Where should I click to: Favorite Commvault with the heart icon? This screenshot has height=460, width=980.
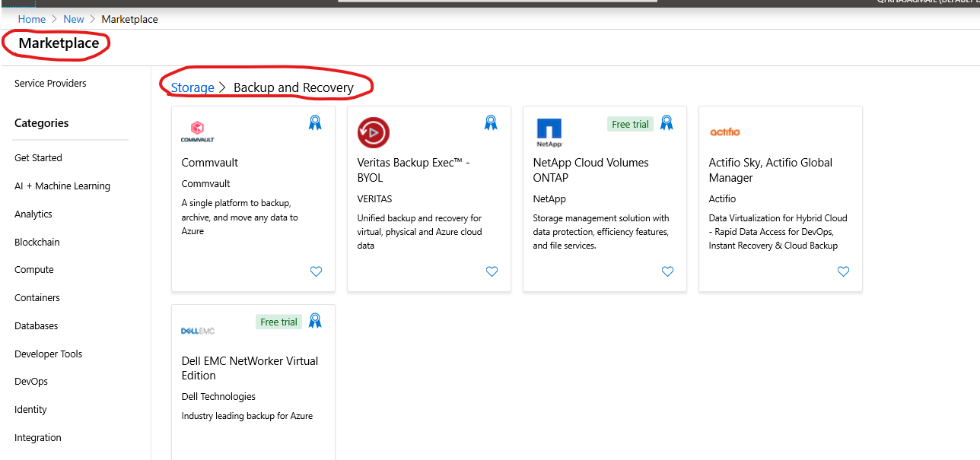[316, 271]
